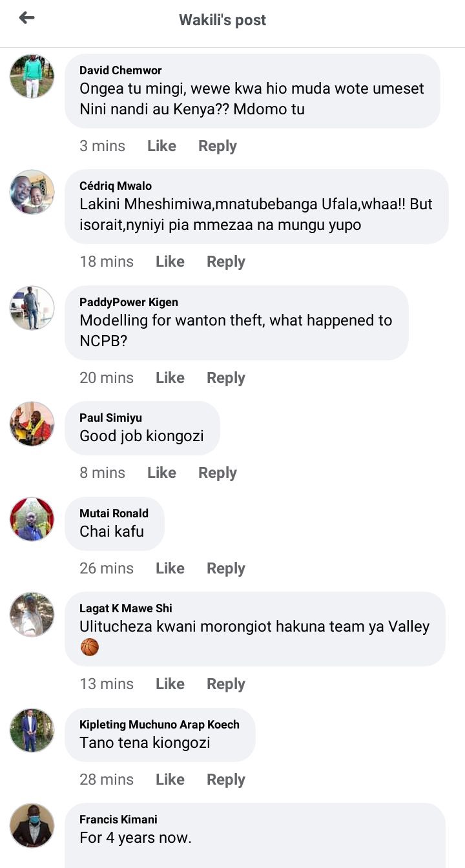Open Paul Simiyu's profile photo

(x=32, y=424)
